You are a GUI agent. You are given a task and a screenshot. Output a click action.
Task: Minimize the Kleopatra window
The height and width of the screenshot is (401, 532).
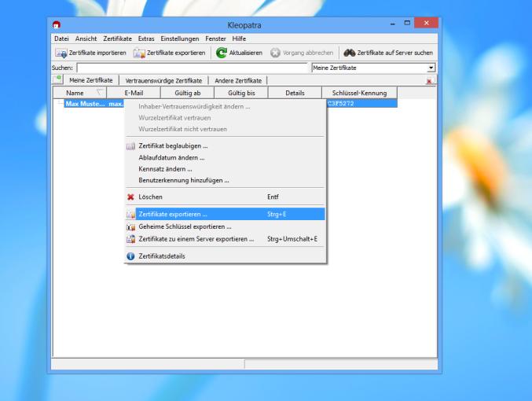pyautogui.click(x=393, y=24)
